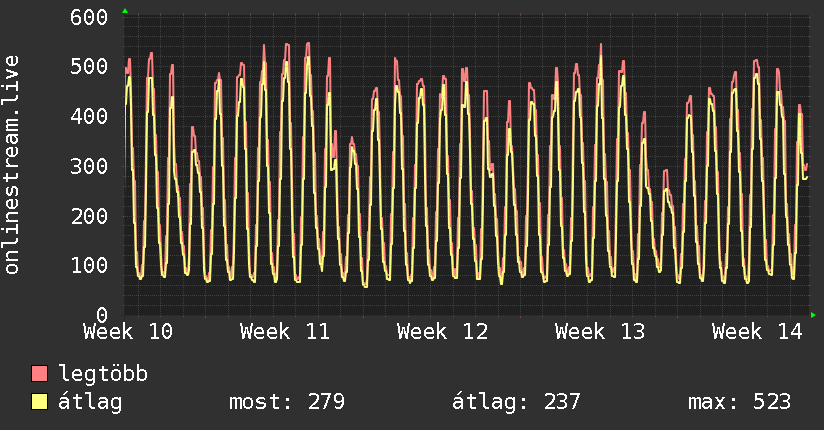The height and width of the screenshot is (430, 824).
Task: Click the 100 y-axis label
Action: click(x=89, y=265)
